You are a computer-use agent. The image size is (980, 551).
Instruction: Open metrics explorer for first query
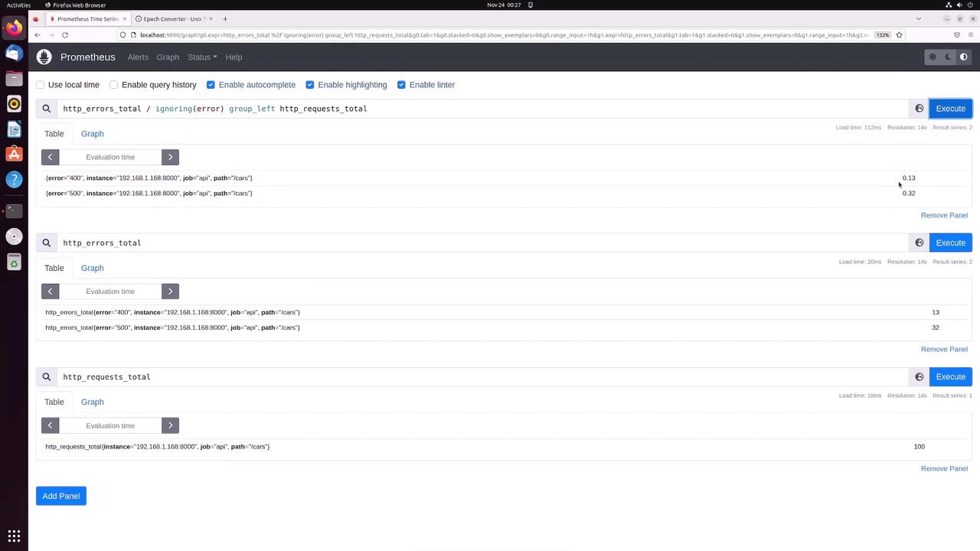tap(919, 109)
